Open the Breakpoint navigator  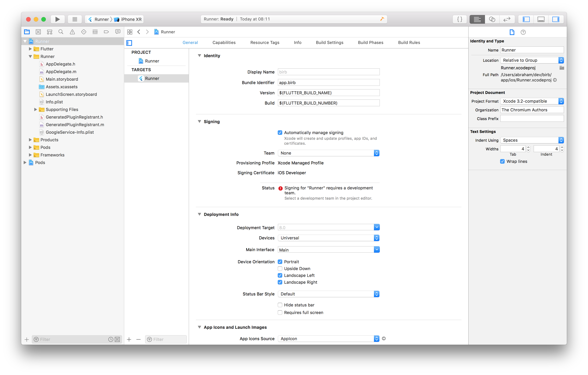[x=106, y=32]
